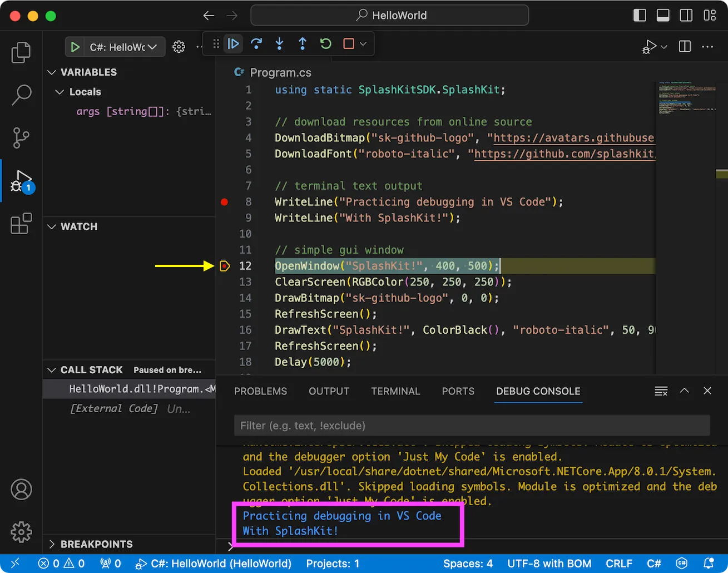Switch to the PROBLEMS tab

click(x=260, y=391)
